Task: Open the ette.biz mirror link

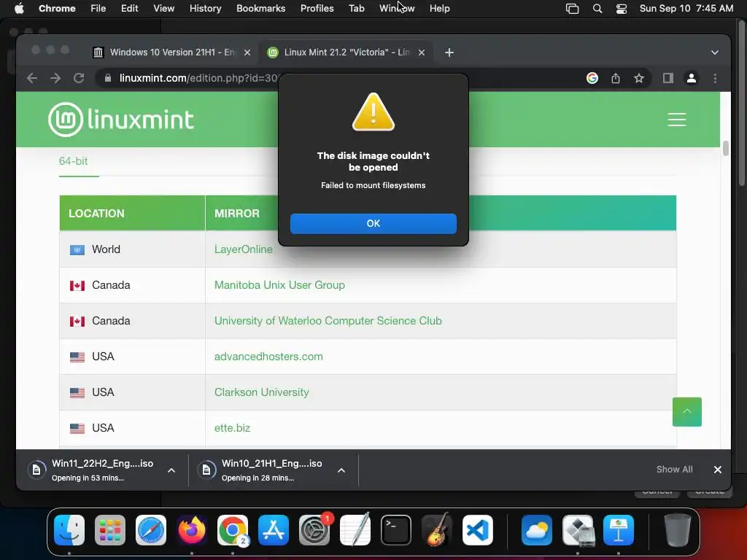Action: click(x=232, y=427)
